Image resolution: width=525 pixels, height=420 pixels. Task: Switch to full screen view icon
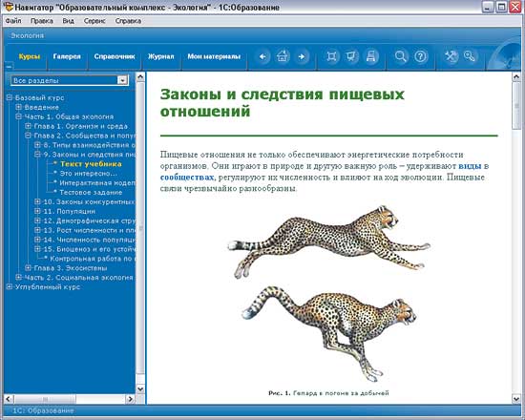[331, 56]
